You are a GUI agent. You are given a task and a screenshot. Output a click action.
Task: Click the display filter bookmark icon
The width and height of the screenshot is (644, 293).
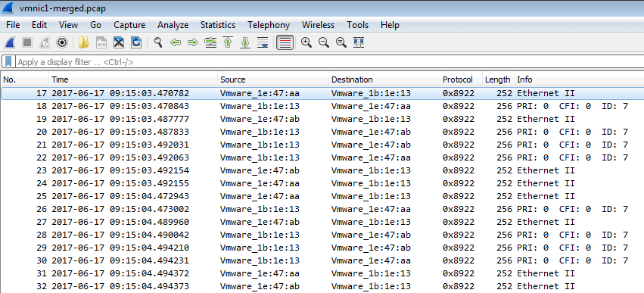(x=8, y=62)
